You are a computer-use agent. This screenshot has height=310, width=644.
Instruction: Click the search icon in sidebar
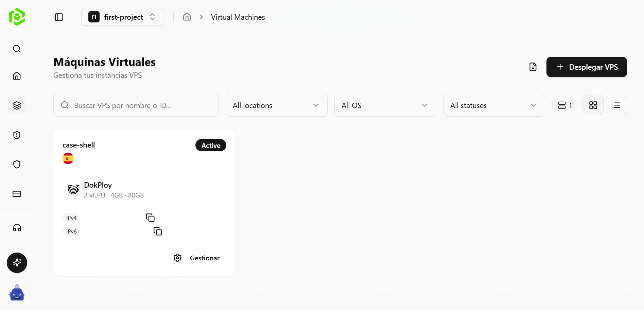tap(17, 49)
